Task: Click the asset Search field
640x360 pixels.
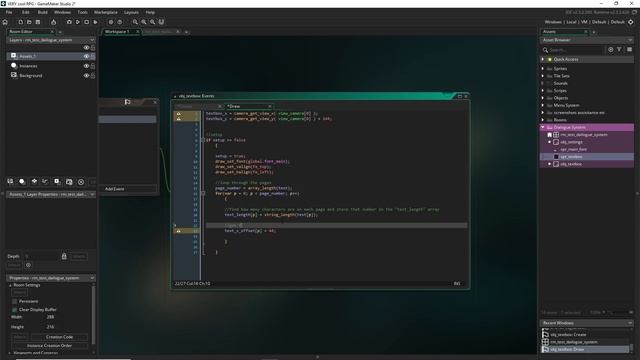Action: (575, 50)
